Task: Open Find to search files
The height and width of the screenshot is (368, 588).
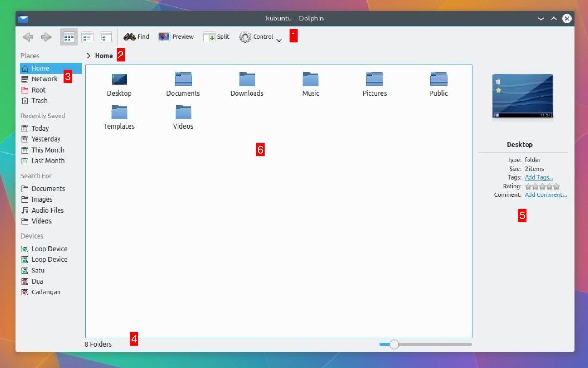Action: [x=137, y=36]
